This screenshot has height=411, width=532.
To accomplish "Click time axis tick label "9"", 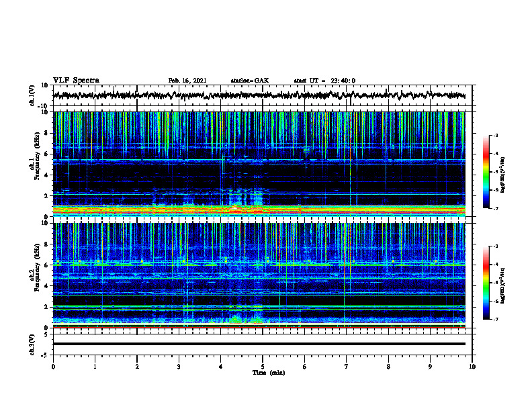I will click(430, 367).
